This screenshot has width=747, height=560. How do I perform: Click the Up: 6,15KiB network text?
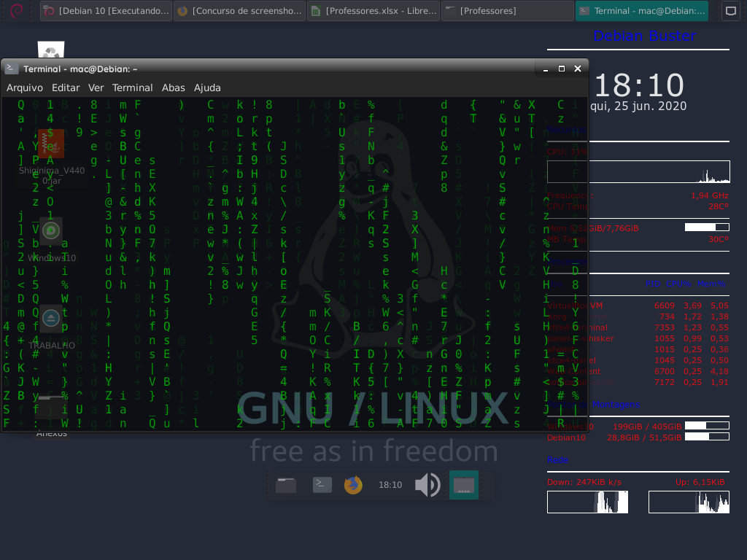(700, 482)
